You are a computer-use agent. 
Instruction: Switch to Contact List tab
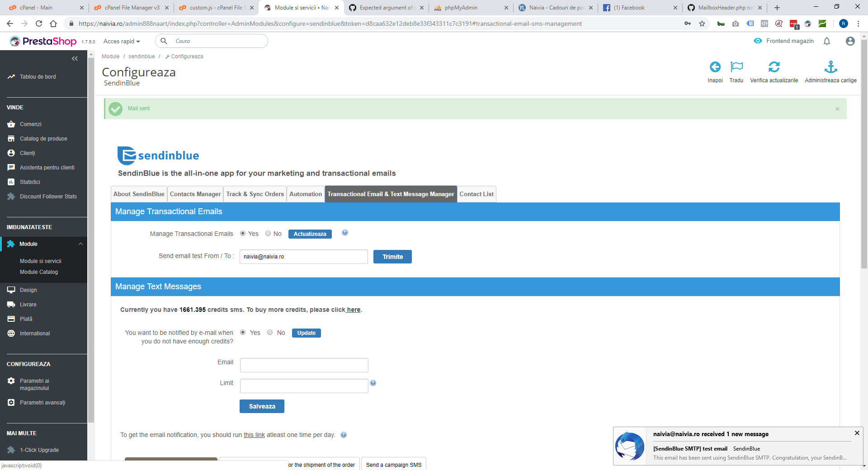click(x=476, y=194)
